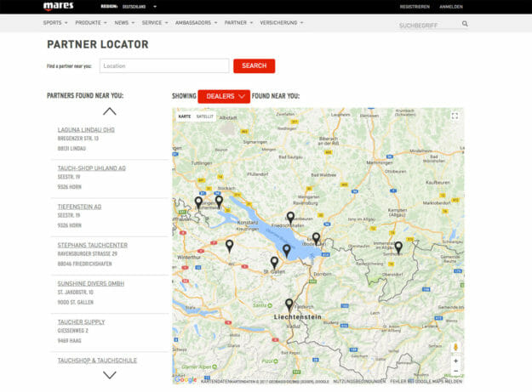Screen dimensions: 532x392
Task: Switch map to Satellit view
Action: pos(205,116)
